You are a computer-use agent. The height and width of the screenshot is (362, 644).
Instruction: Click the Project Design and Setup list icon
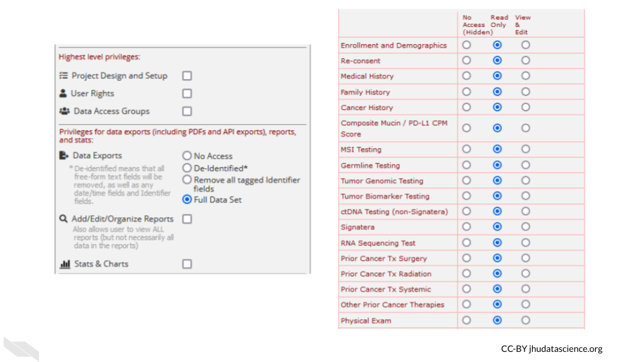(x=63, y=76)
